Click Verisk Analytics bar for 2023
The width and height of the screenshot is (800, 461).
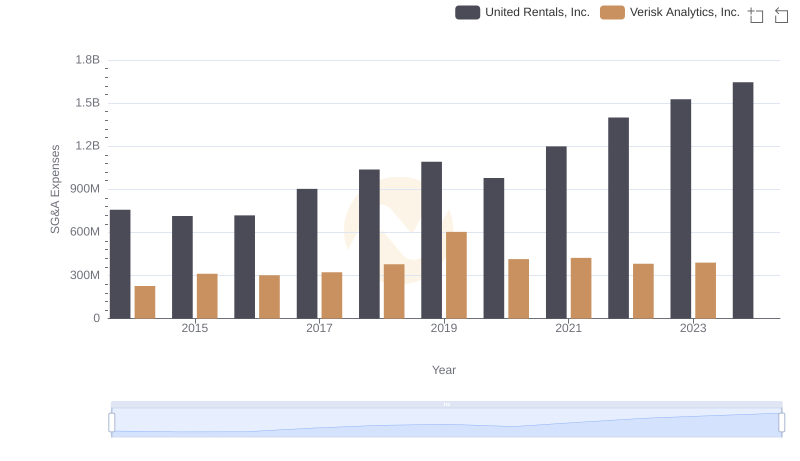706,291
